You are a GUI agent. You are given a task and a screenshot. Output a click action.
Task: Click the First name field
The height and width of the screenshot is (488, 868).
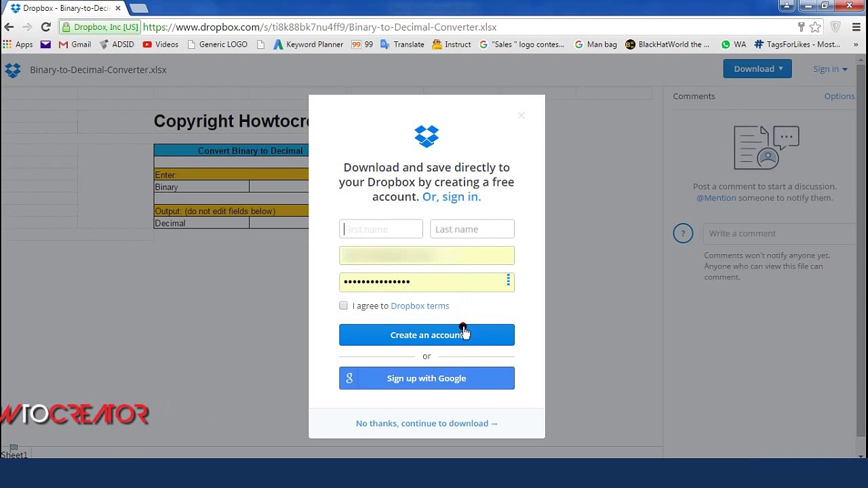[381, 229]
